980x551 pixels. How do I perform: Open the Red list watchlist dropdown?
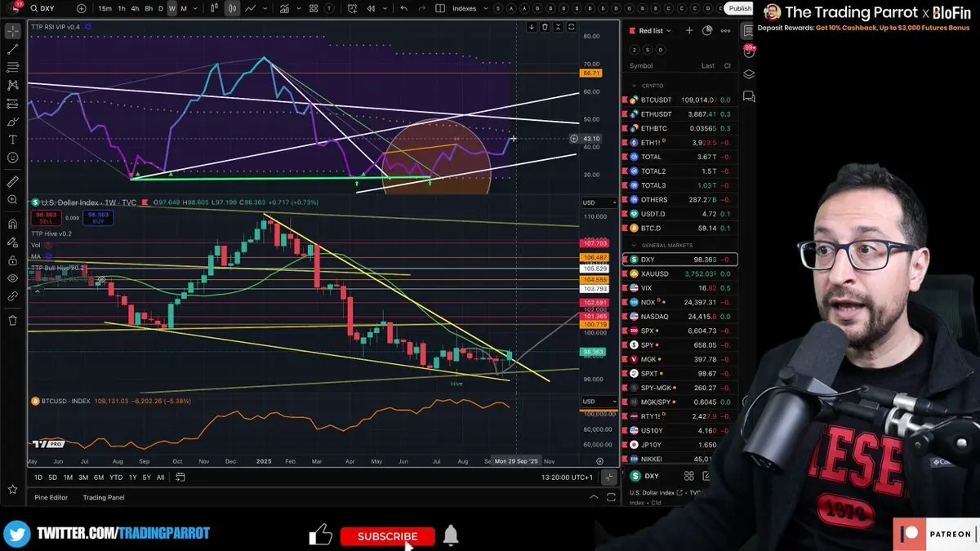(650, 30)
